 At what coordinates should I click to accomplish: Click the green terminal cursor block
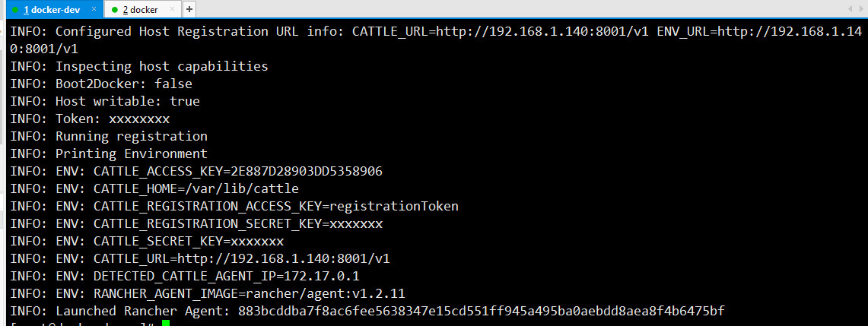(166, 323)
